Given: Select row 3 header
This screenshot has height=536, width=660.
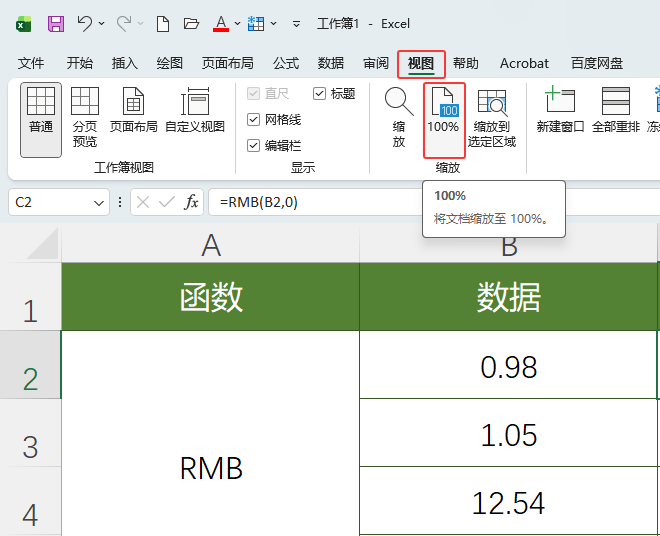Looking at the screenshot, I should [30, 433].
